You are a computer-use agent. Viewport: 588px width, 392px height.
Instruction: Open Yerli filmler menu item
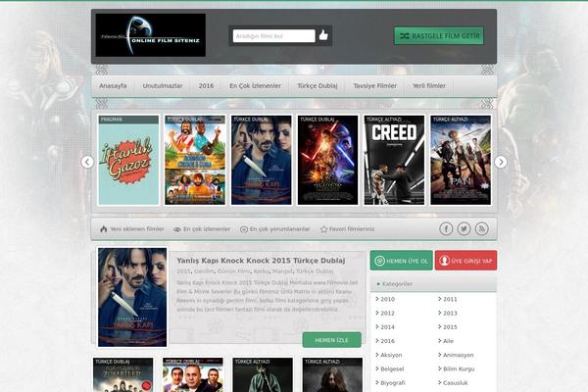[429, 86]
